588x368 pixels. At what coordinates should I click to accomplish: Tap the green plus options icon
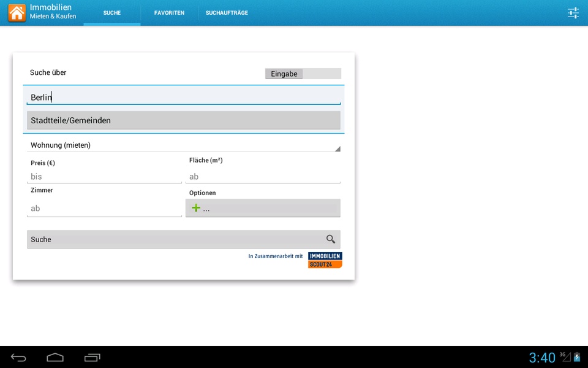tap(196, 208)
